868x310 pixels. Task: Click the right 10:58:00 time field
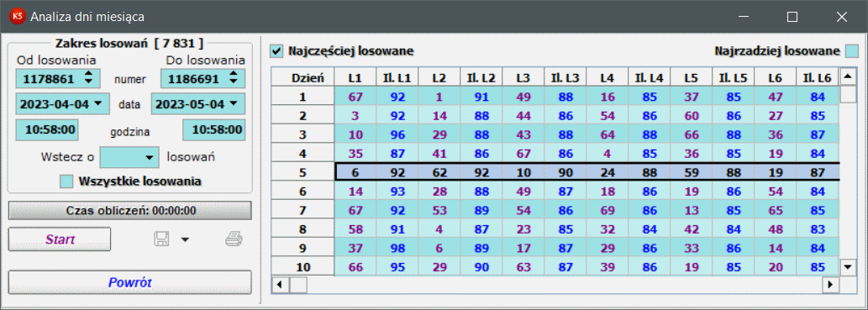click(213, 129)
